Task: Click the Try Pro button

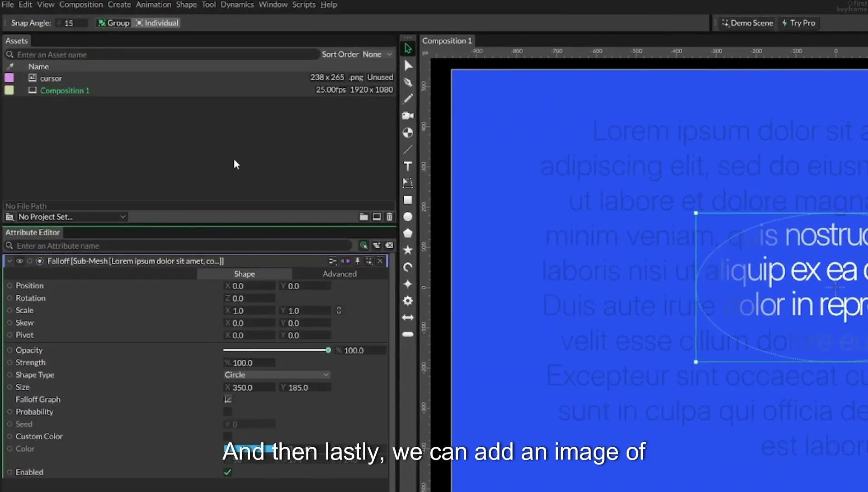Action: [798, 23]
